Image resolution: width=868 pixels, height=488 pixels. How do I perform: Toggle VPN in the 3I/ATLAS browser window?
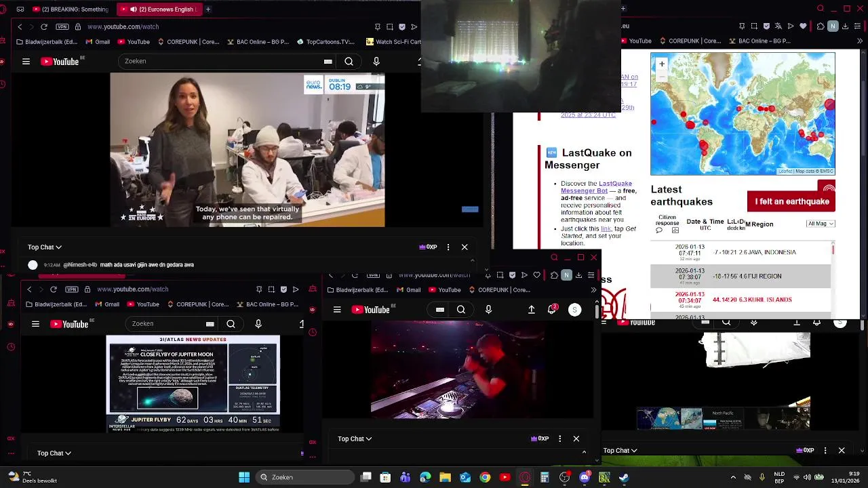tap(72, 289)
